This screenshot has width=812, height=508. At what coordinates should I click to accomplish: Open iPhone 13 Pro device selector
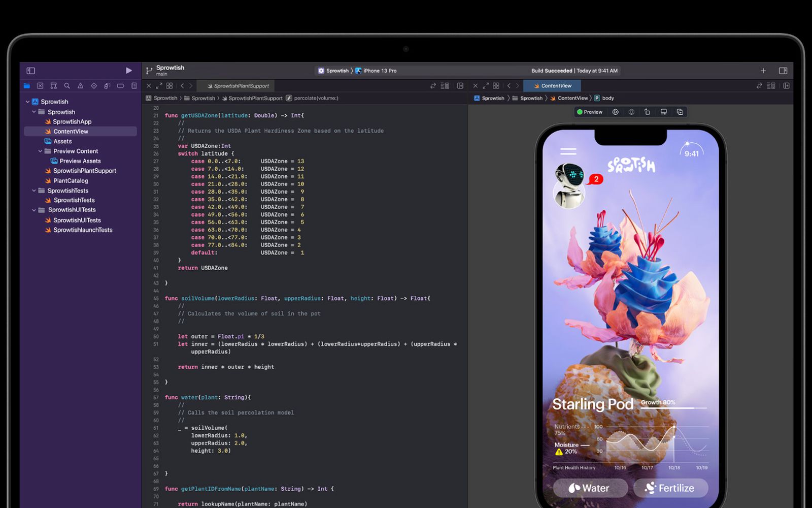[x=379, y=71]
